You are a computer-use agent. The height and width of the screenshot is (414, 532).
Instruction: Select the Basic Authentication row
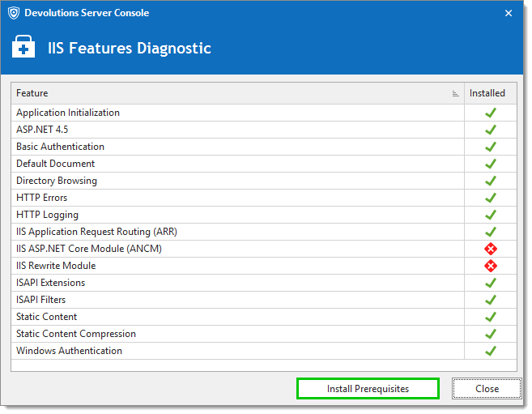(264, 147)
